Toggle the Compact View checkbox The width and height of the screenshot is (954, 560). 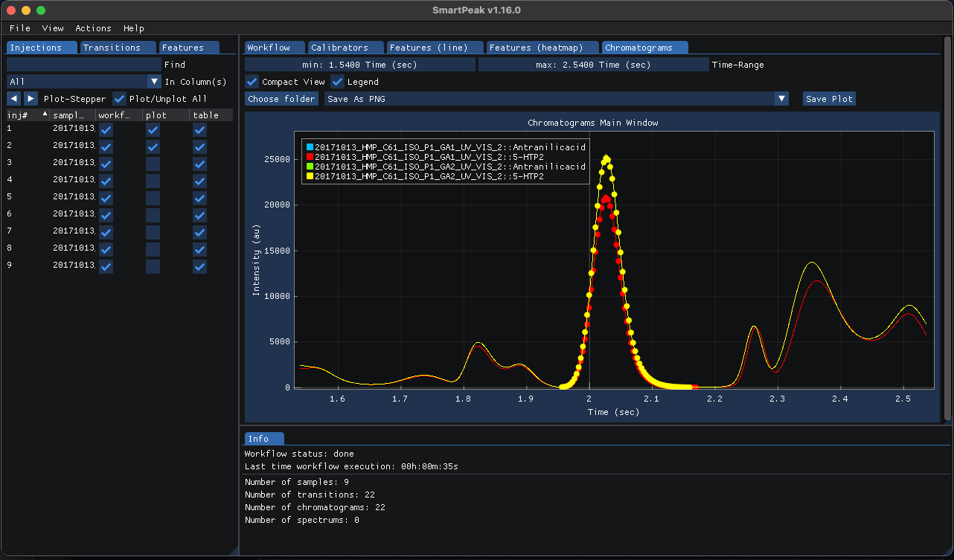tap(252, 82)
